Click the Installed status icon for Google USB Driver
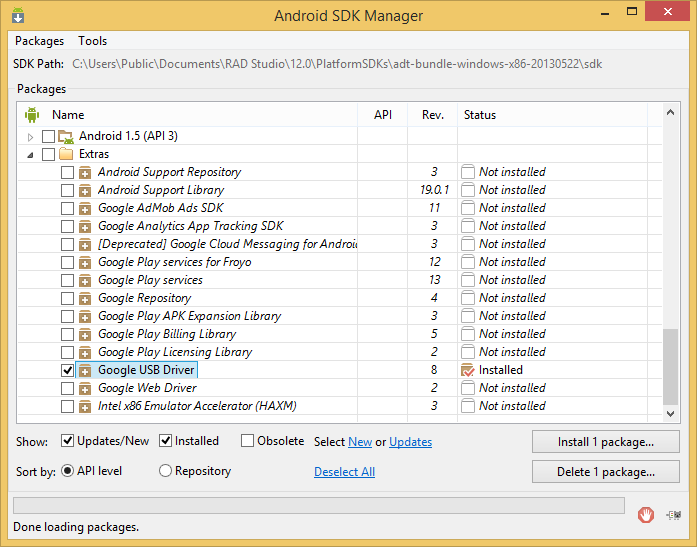Image resolution: width=697 pixels, height=547 pixels. [468, 370]
